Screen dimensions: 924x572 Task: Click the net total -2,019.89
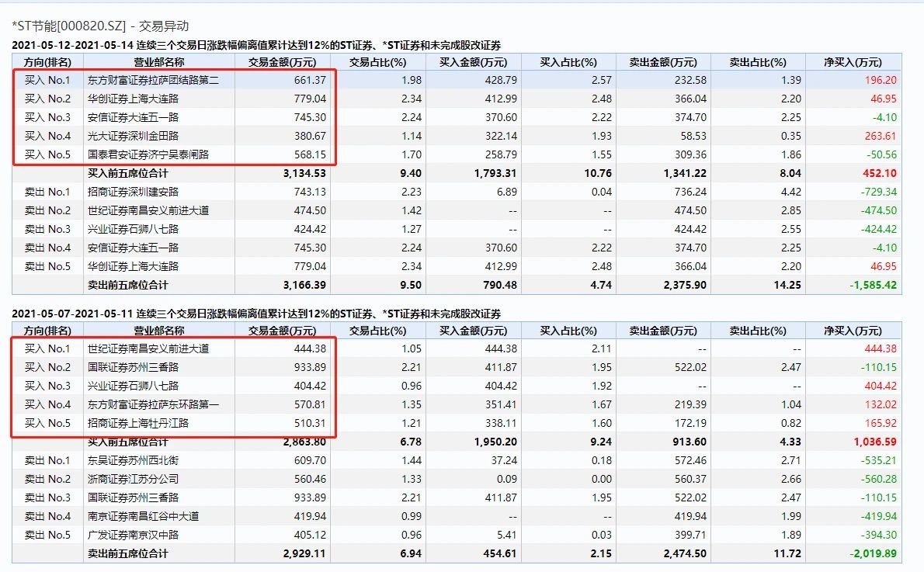(x=873, y=553)
